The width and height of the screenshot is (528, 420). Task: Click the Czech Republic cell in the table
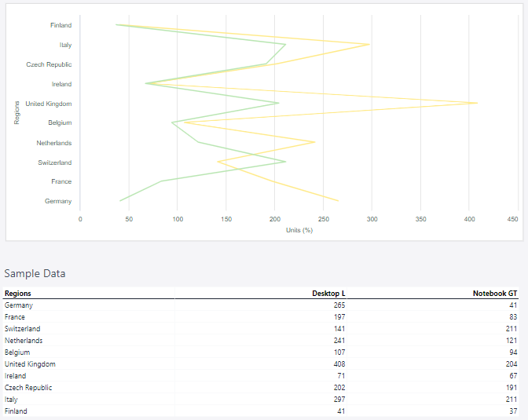[28, 388]
